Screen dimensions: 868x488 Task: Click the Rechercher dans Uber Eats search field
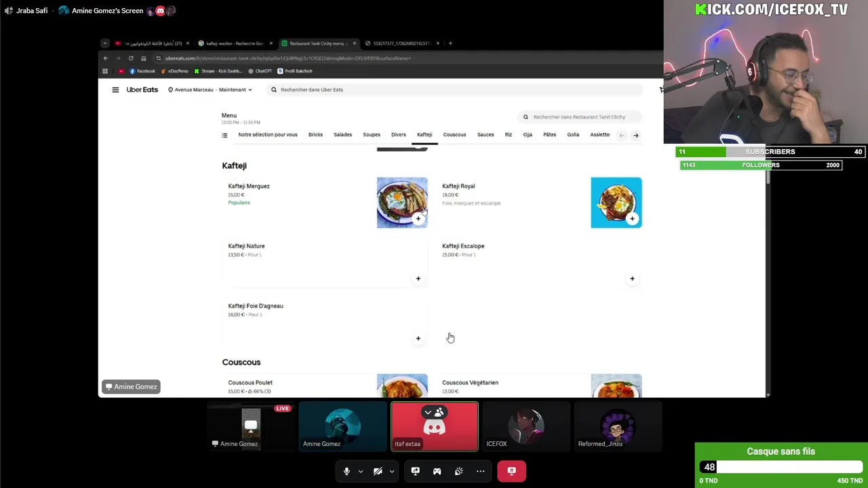click(x=454, y=89)
